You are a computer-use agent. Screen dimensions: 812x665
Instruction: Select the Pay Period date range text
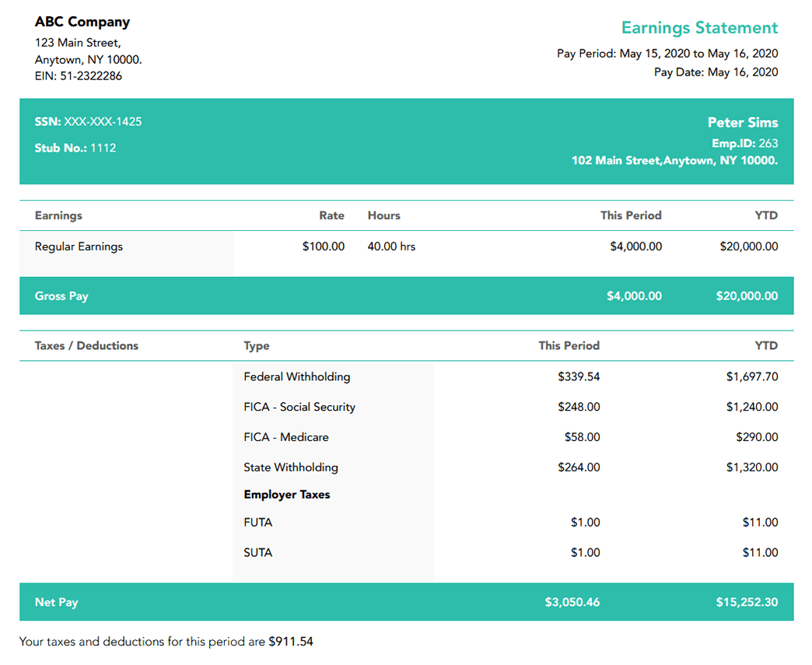click(x=667, y=54)
